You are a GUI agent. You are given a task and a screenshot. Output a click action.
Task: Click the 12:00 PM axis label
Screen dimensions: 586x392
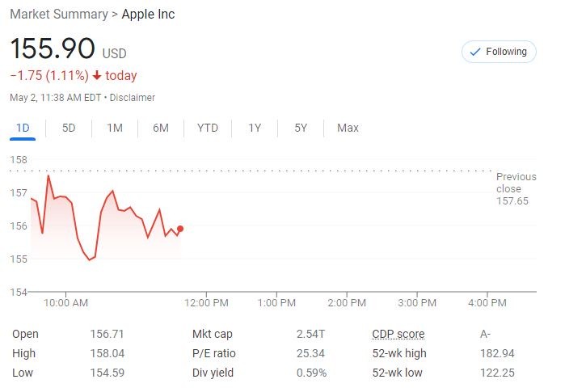point(207,303)
